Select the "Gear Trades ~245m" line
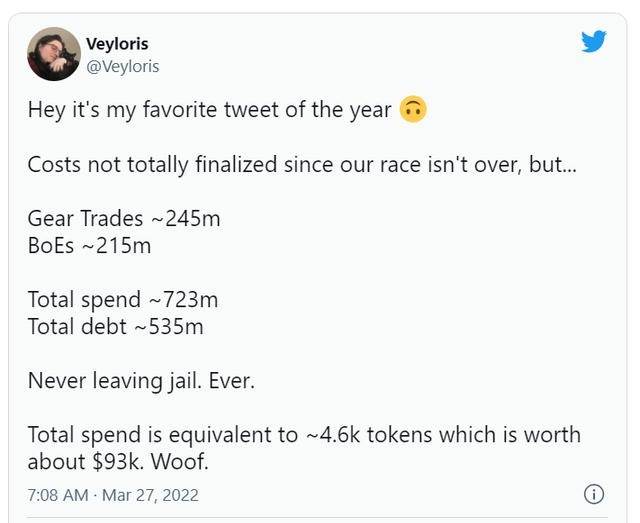This screenshot has width=640, height=523. (x=123, y=218)
